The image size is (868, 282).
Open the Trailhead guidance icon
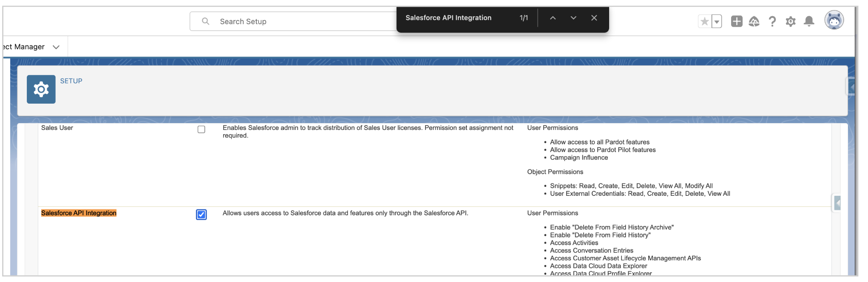coord(754,21)
